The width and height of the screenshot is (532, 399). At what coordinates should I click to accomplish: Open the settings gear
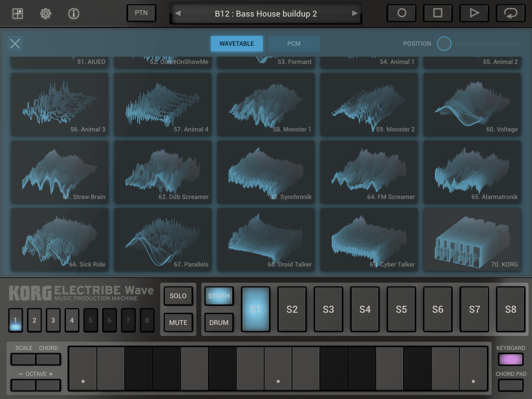45,13
